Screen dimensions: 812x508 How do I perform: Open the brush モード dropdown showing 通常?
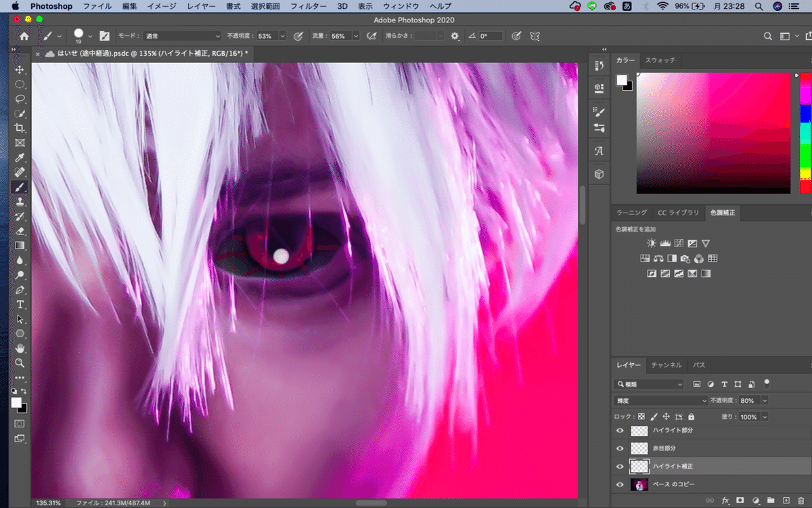(181, 36)
